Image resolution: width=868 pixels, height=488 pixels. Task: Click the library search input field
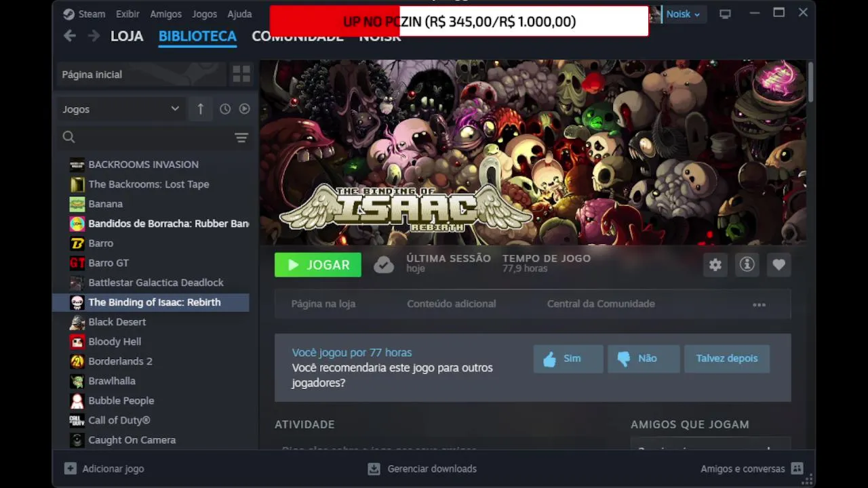pos(155,138)
